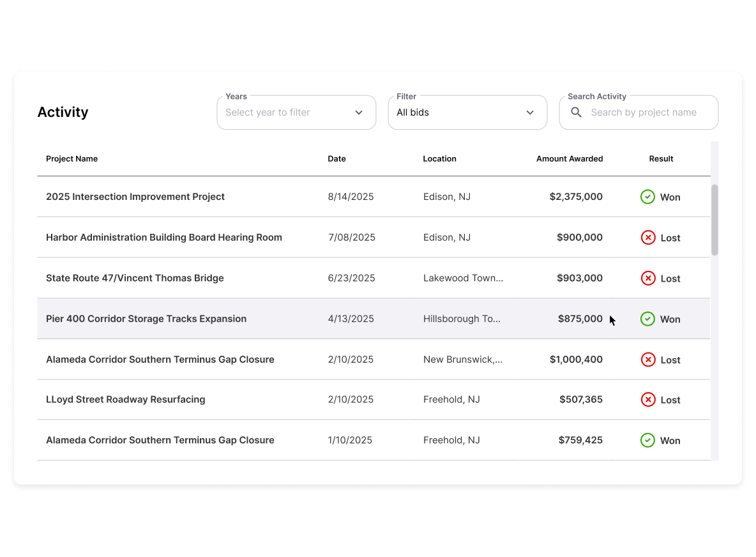Click the truncated Hillsborough location cell
Screen dimensions: 756x557
[462, 319]
